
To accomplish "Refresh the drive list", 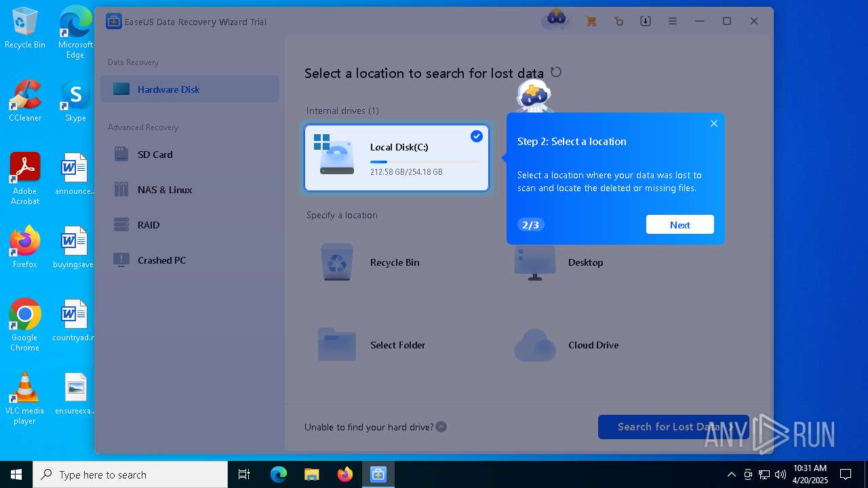I will pyautogui.click(x=556, y=73).
